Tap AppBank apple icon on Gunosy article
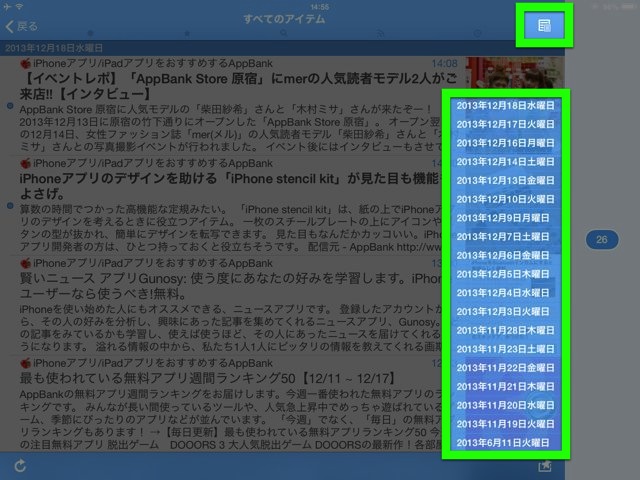Screen dimensions: 640x480 pos(25,263)
